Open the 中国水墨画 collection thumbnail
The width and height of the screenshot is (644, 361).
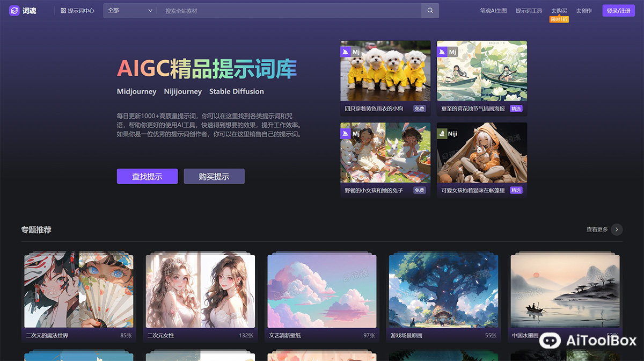(x=565, y=291)
